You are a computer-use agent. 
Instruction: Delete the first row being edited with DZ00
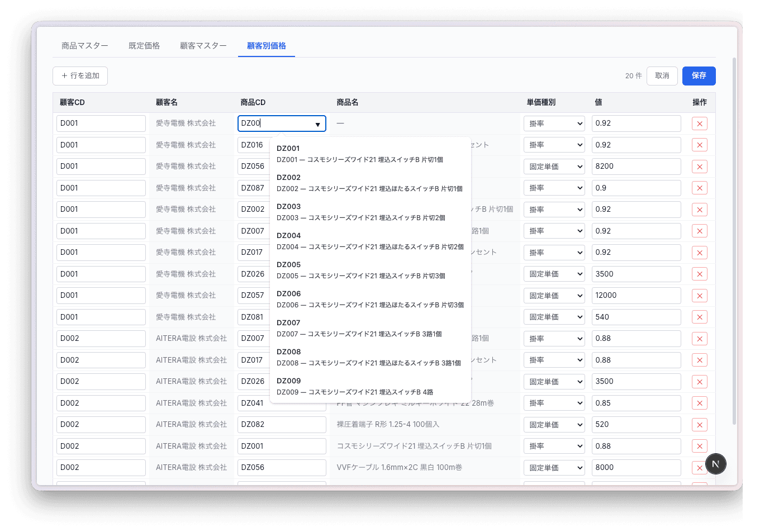pos(699,123)
